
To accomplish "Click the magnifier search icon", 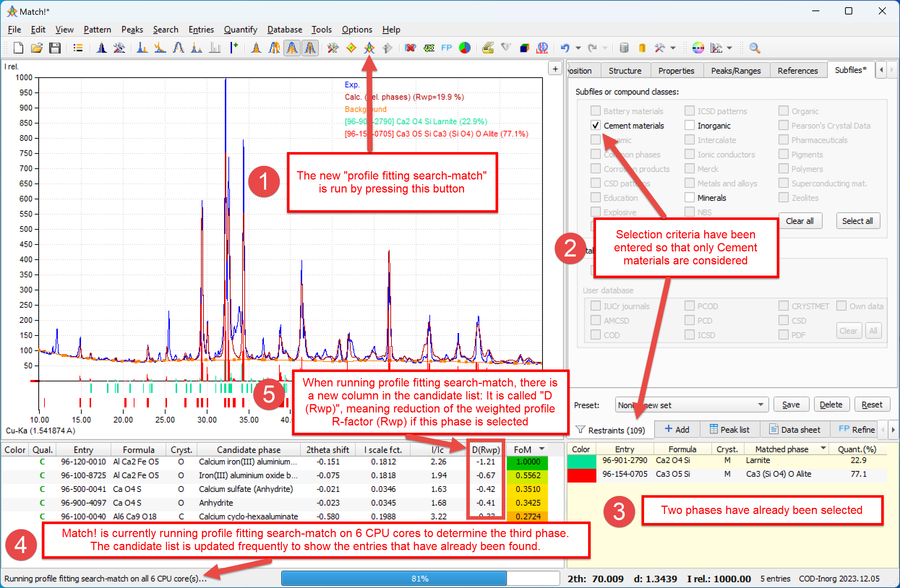I will pyautogui.click(x=755, y=48).
